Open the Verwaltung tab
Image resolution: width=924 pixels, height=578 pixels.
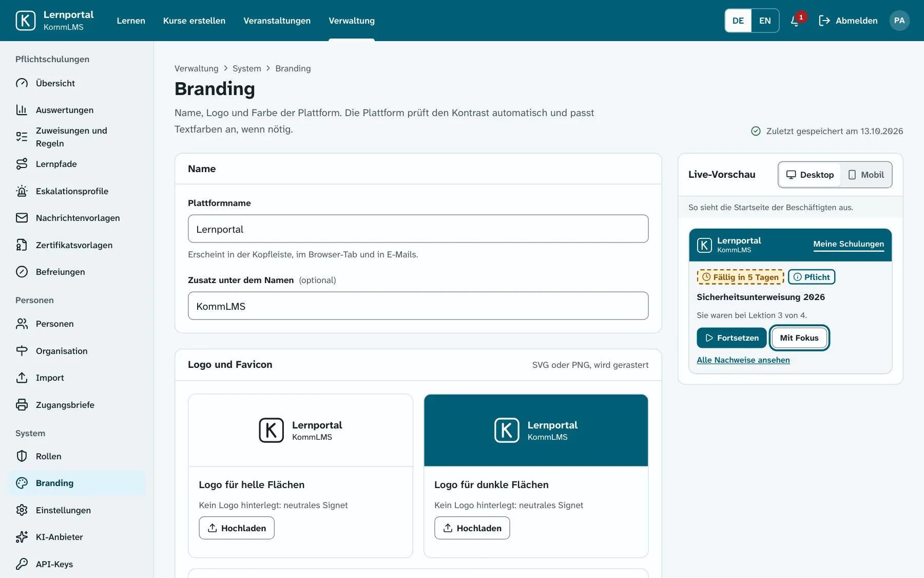[x=352, y=21]
